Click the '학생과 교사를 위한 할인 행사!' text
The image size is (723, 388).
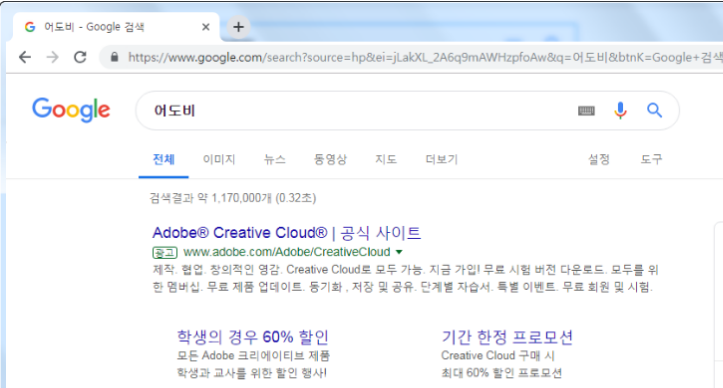click(x=252, y=373)
